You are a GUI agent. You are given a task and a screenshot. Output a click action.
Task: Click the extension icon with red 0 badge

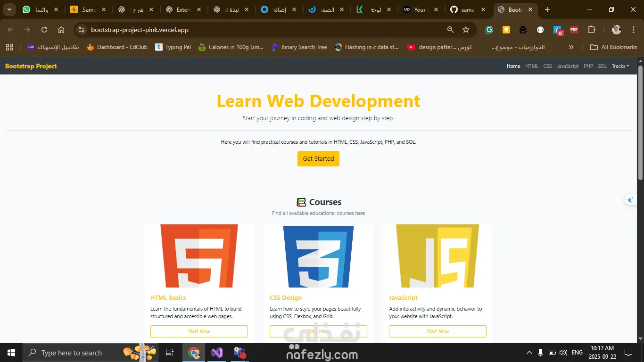[558, 30]
